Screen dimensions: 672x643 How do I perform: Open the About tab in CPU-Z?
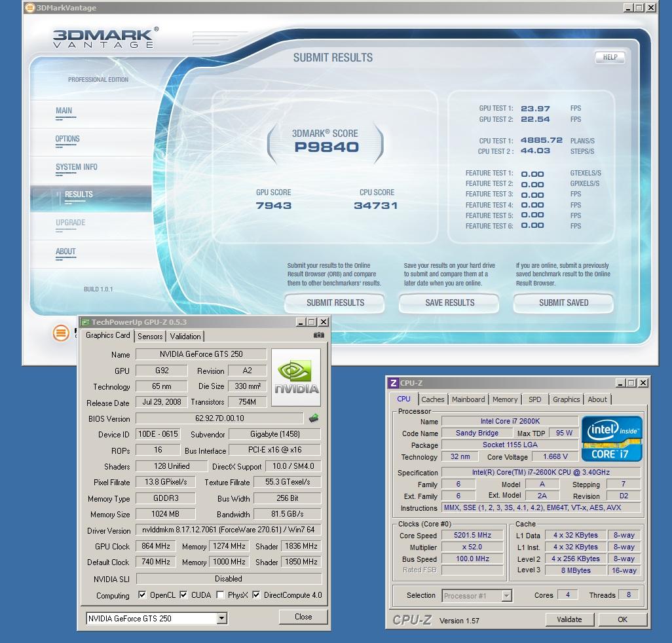click(x=597, y=399)
